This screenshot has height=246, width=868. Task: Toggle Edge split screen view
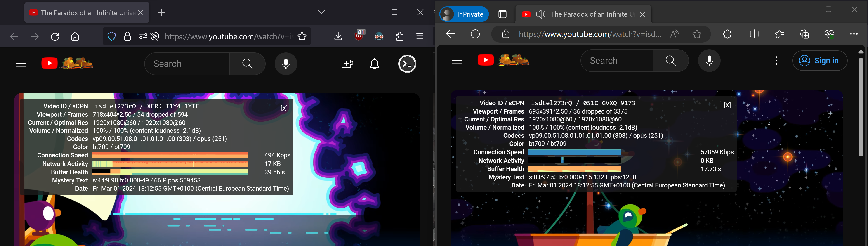754,34
